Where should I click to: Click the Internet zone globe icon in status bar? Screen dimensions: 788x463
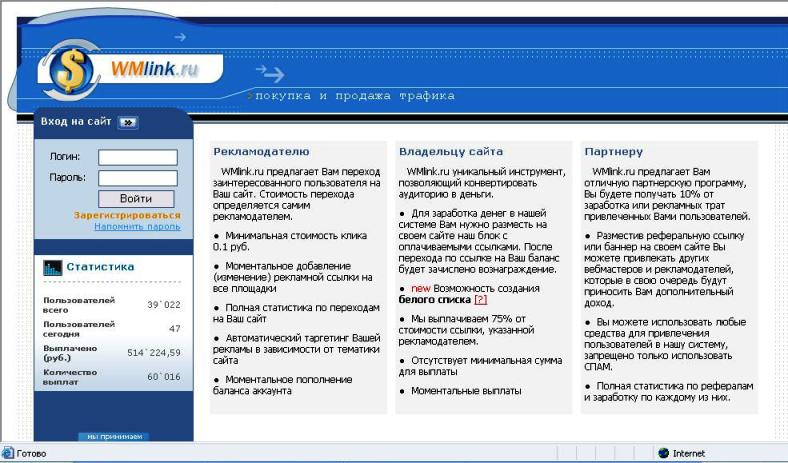(x=664, y=453)
